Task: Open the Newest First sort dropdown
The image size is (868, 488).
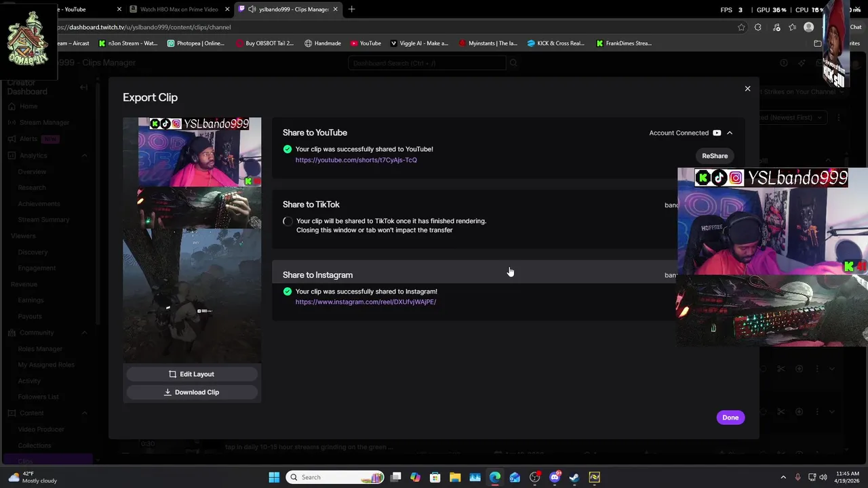Action: pyautogui.click(x=792, y=117)
